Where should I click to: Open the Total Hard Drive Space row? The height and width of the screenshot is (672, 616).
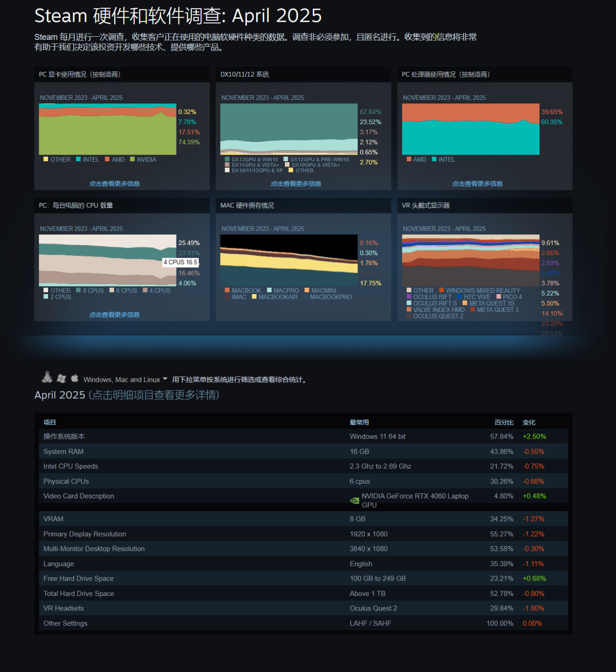click(x=303, y=593)
